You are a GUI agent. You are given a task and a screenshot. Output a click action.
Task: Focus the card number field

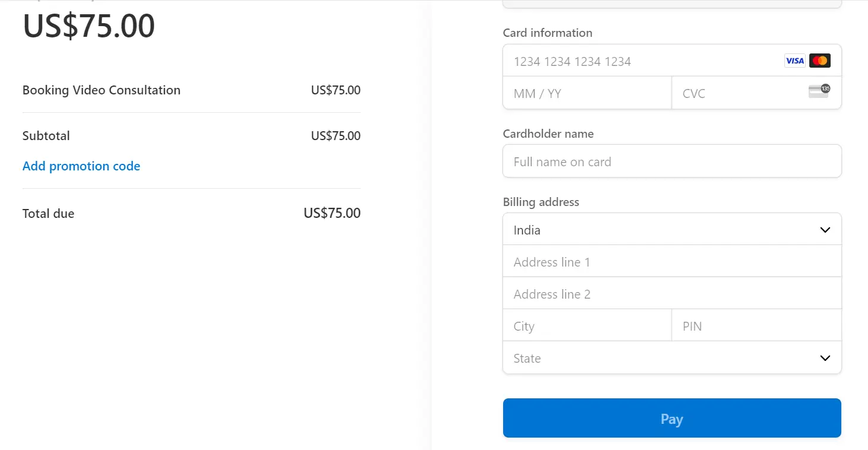[x=641, y=61]
